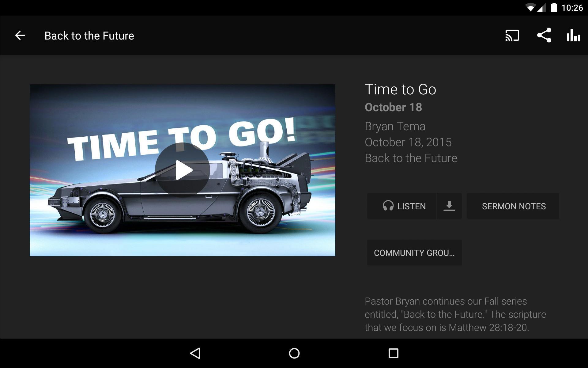
Task: Open the Community Groups button
Action: pos(414,253)
